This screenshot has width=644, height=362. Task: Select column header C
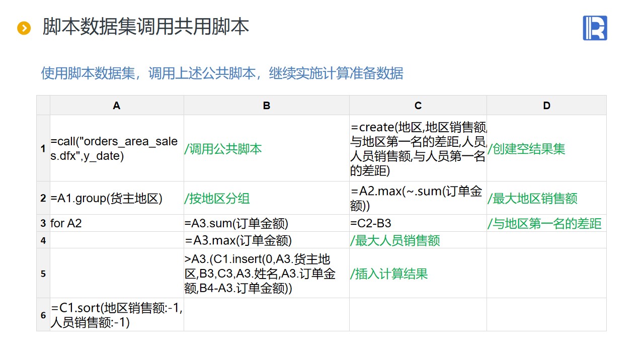[418, 105]
